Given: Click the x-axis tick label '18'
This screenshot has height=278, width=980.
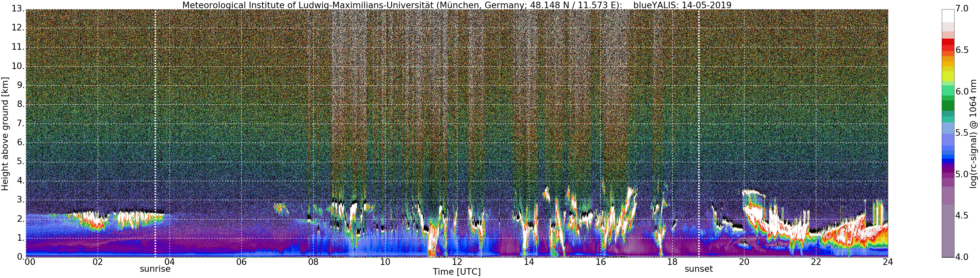Looking at the screenshot, I should 673,262.
